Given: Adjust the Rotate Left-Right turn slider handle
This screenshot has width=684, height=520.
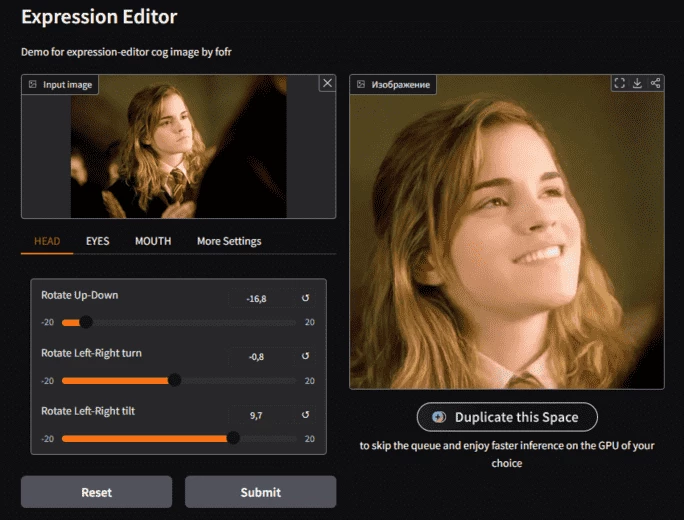Looking at the screenshot, I should pos(174,380).
